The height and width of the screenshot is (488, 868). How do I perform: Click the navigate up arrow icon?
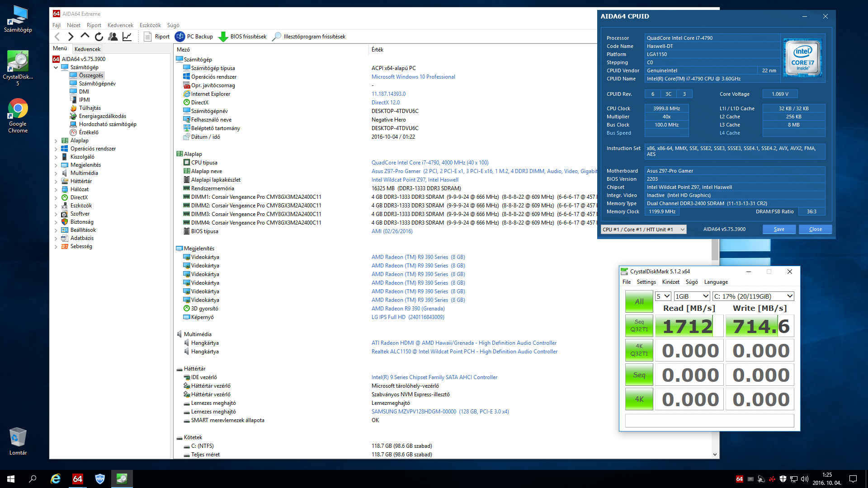pyautogui.click(x=85, y=36)
